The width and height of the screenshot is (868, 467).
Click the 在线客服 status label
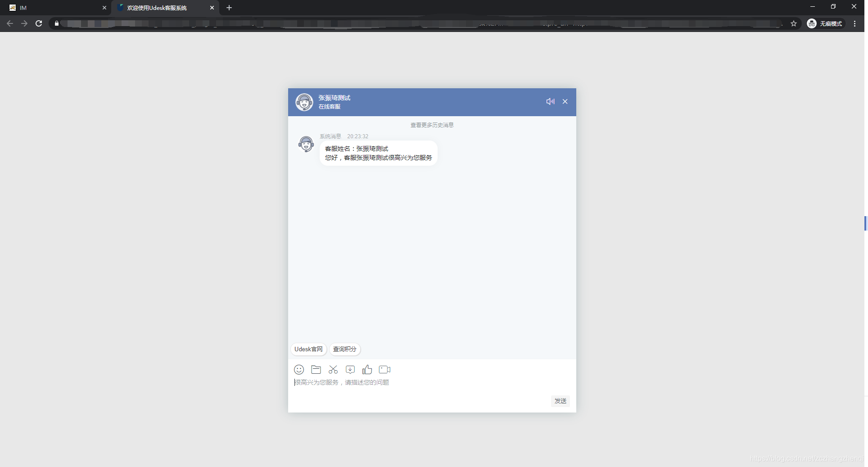330,107
